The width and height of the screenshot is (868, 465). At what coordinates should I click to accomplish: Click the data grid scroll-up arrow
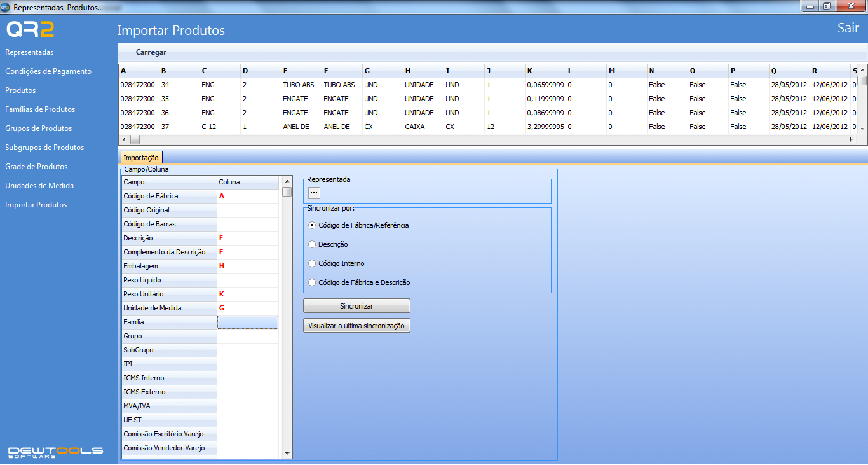[862, 68]
